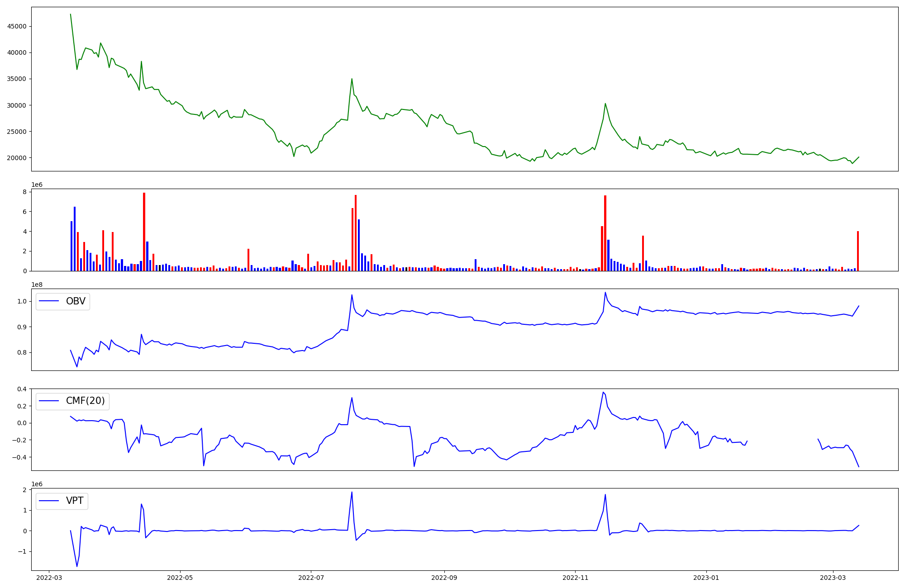
Task: Click the green price peak in July 2022
Action: 352,79
